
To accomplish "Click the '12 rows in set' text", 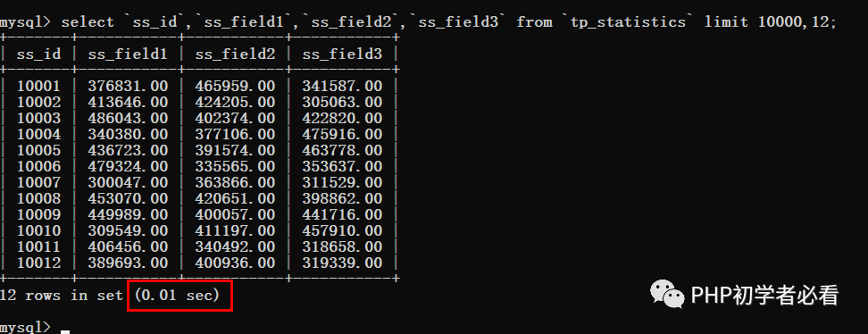I will [61, 296].
